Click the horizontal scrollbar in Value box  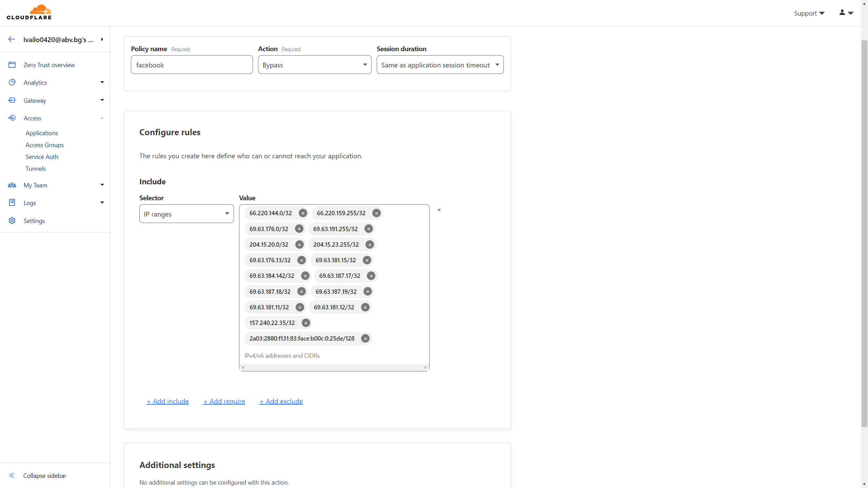point(334,367)
